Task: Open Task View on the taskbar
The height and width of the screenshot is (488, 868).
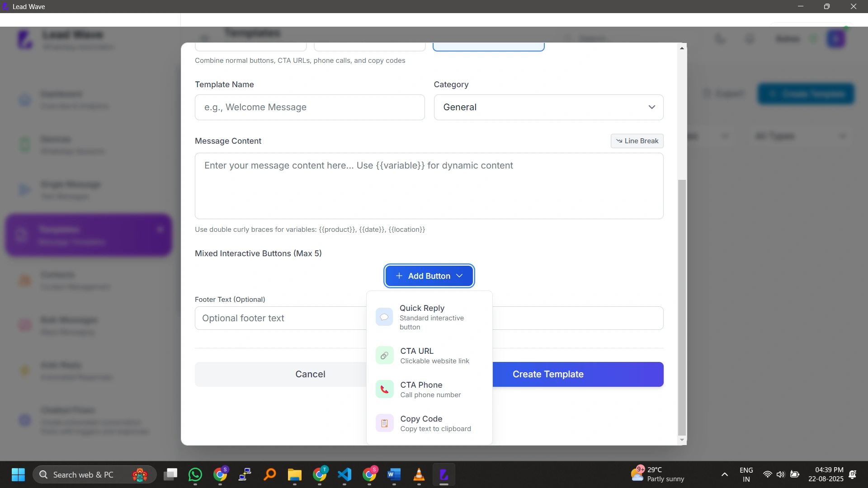Action: point(170,474)
